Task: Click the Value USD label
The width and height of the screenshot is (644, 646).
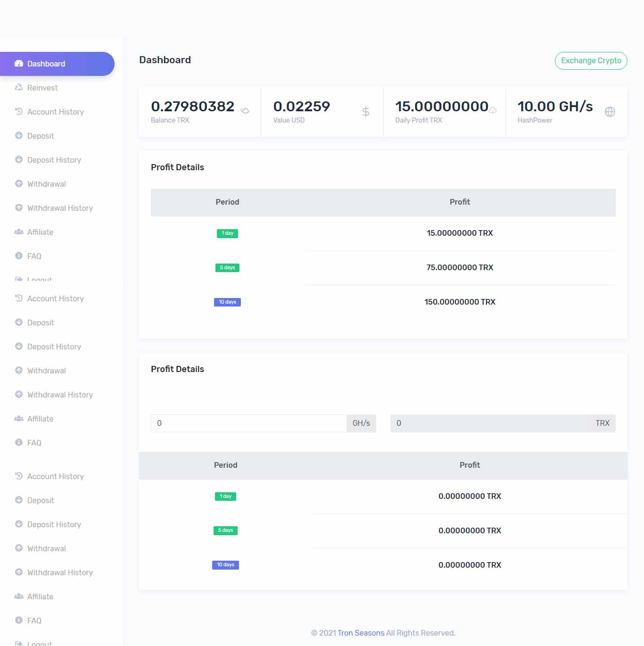Action: pos(289,120)
